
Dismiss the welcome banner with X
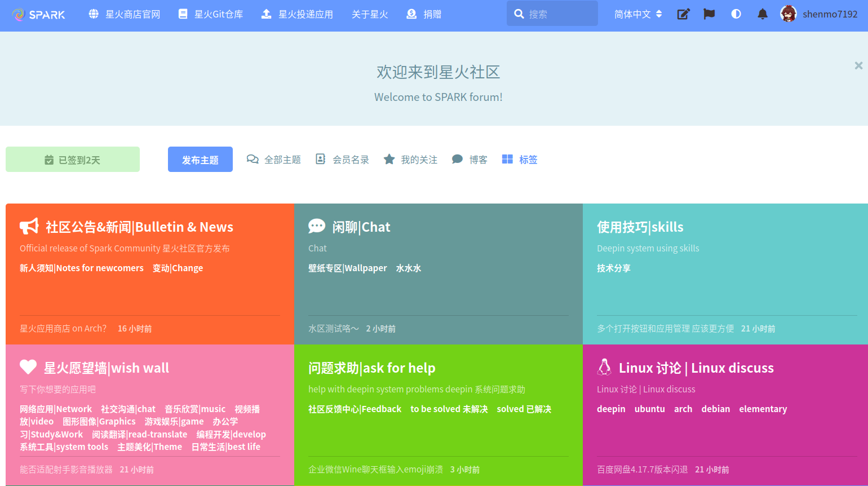click(858, 65)
